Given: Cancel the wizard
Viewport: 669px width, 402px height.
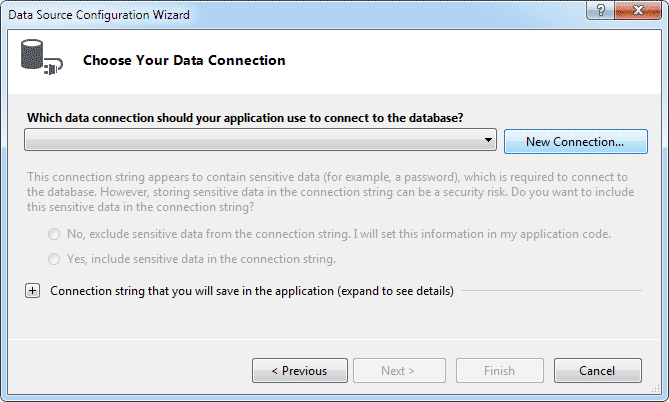Looking at the screenshot, I should click(597, 371).
